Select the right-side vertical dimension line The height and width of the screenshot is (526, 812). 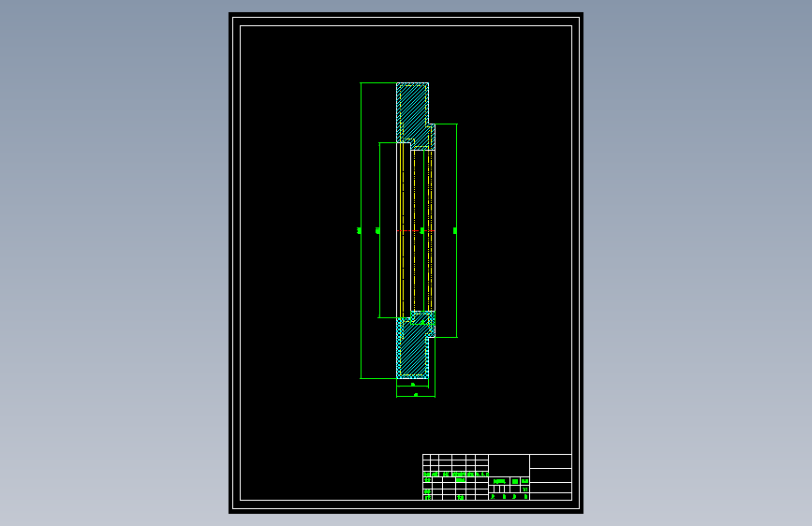click(x=457, y=230)
